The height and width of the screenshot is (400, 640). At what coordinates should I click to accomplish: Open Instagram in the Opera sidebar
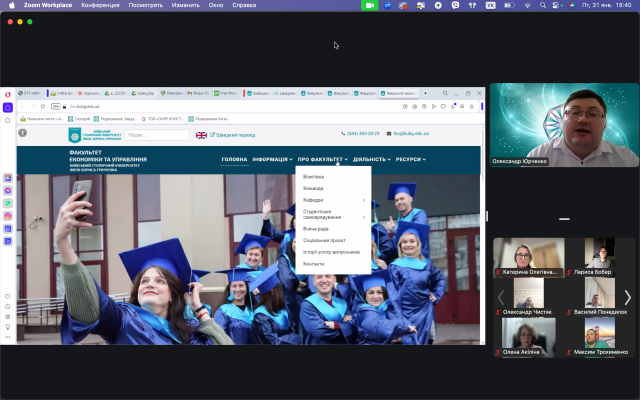[8, 216]
